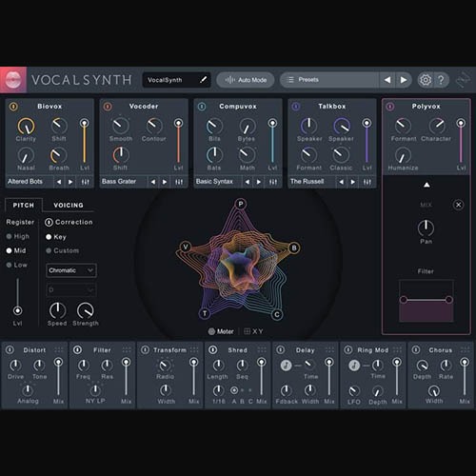476x476 pixels.
Task: Collapse Polyvox panel with up triangle
Action: pyautogui.click(x=426, y=185)
